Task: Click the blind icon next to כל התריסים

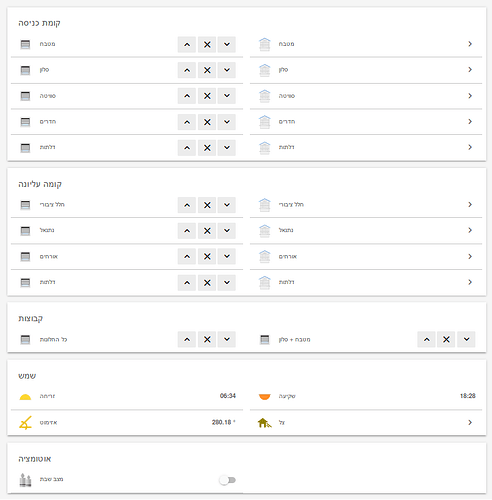Action: (25, 340)
